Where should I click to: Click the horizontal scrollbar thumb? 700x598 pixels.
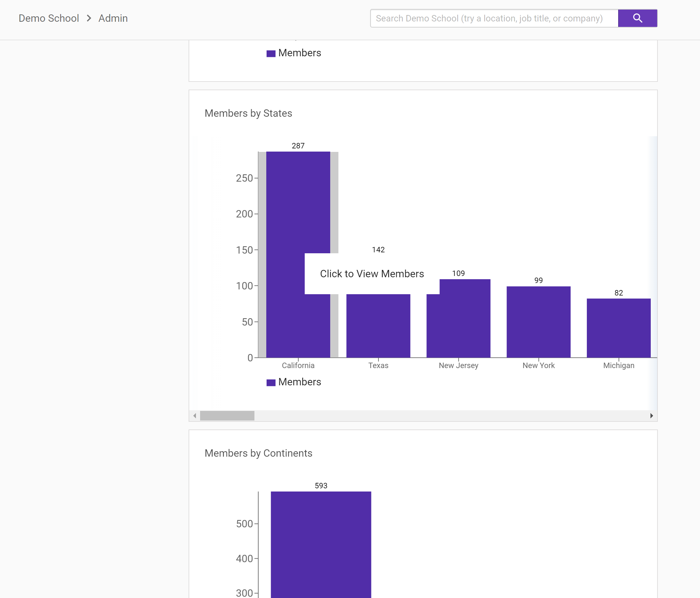click(227, 415)
